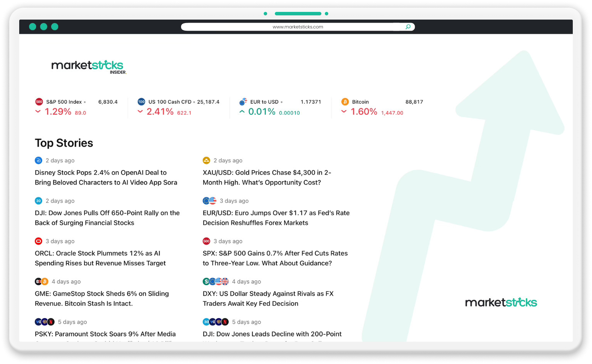Open the PSKY Paramount Stock Soars story
The width and height of the screenshot is (592, 364).
pyautogui.click(x=105, y=334)
